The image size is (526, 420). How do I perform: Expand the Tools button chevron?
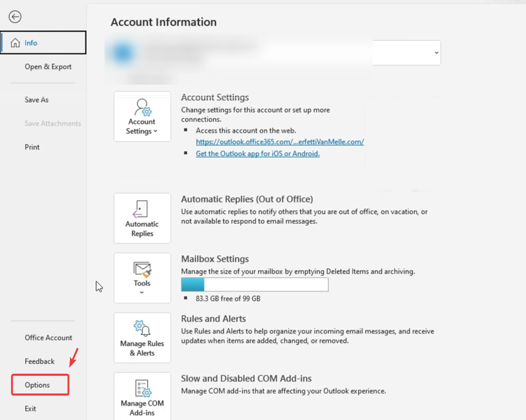tap(142, 292)
